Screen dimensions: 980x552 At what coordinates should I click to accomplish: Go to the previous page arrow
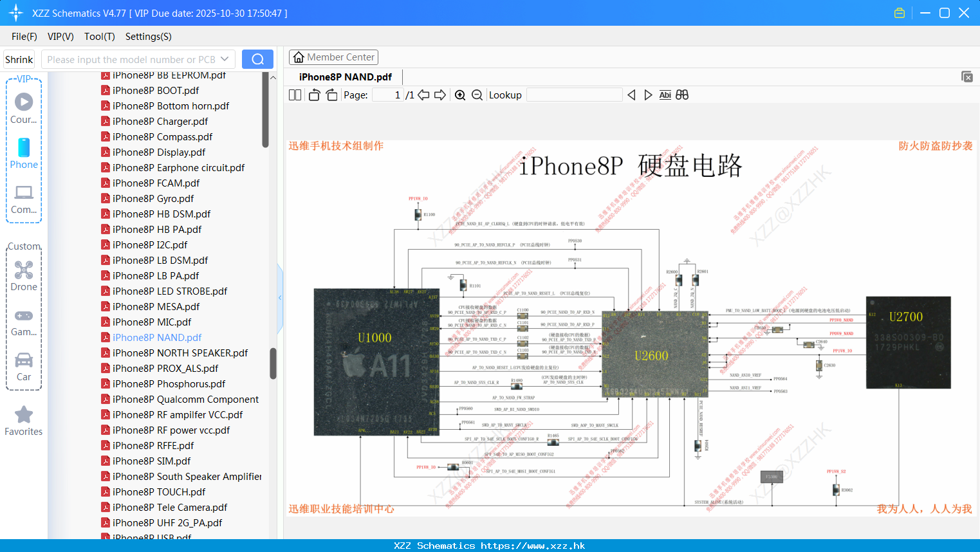click(423, 95)
